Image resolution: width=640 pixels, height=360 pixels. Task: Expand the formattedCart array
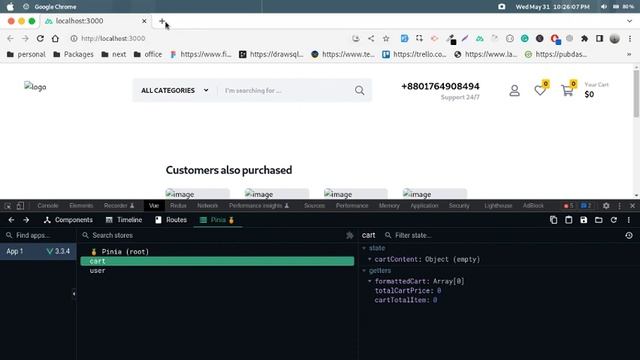click(x=370, y=281)
